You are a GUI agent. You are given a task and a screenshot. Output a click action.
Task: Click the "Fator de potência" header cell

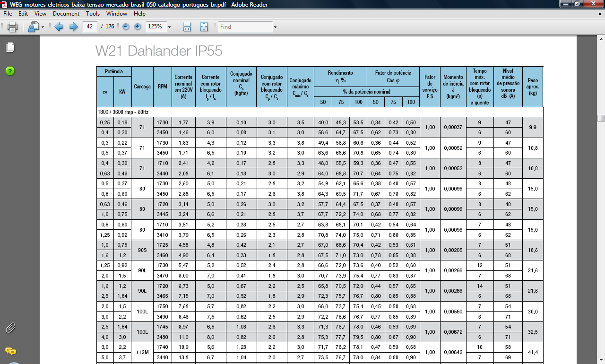pos(393,77)
